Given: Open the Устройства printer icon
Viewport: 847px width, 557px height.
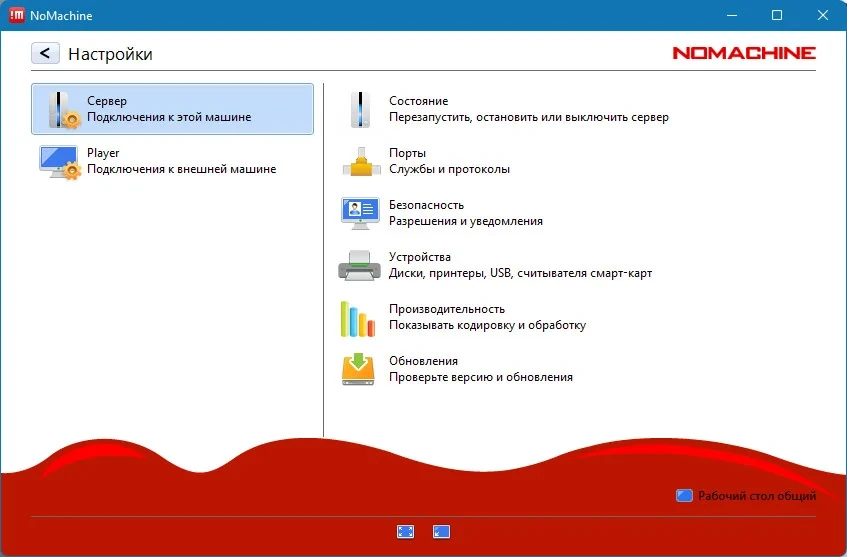Looking at the screenshot, I should tap(359, 265).
